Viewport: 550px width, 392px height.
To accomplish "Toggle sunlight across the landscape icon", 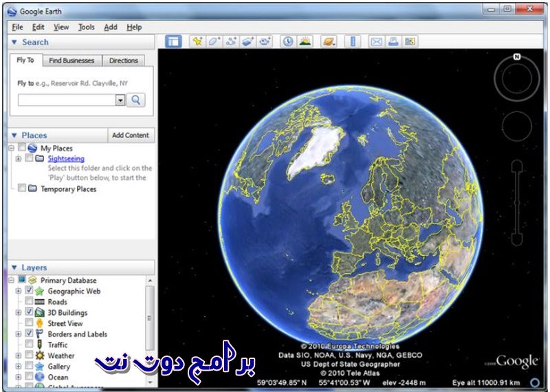I will (x=305, y=41).
